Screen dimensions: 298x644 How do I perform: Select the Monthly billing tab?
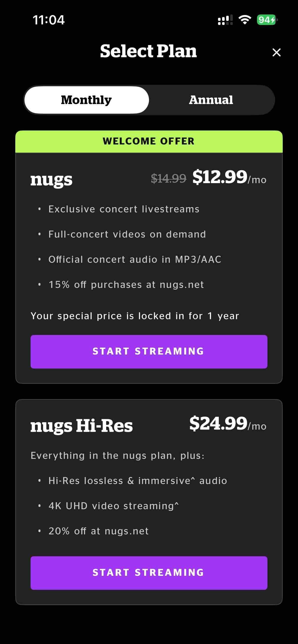(x=86, y=100)
